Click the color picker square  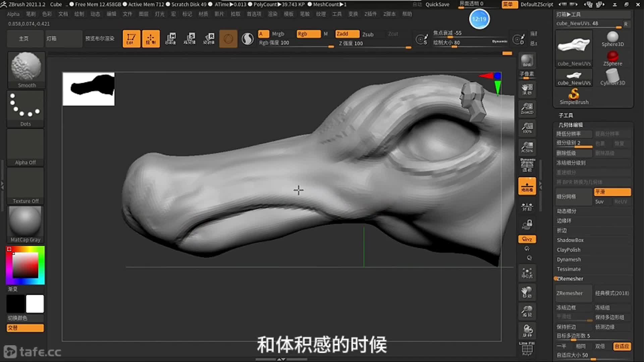click(x=25, y=265)
